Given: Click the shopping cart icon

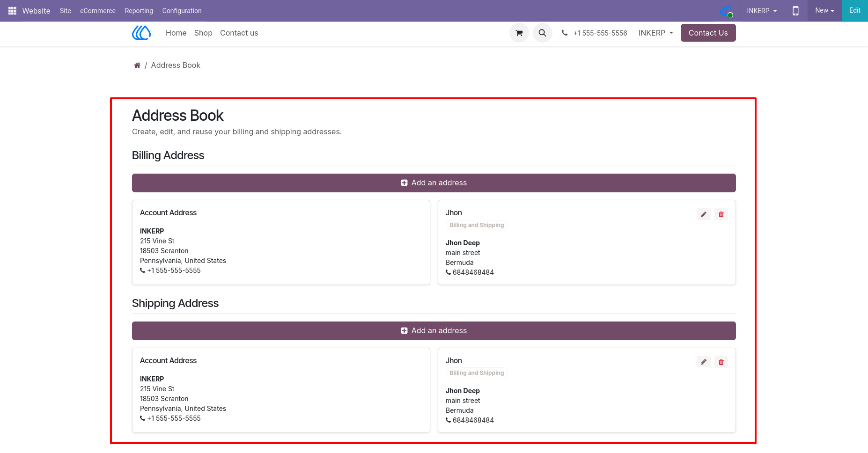Looking at the screenshot, I should click(x=519, y=33).
